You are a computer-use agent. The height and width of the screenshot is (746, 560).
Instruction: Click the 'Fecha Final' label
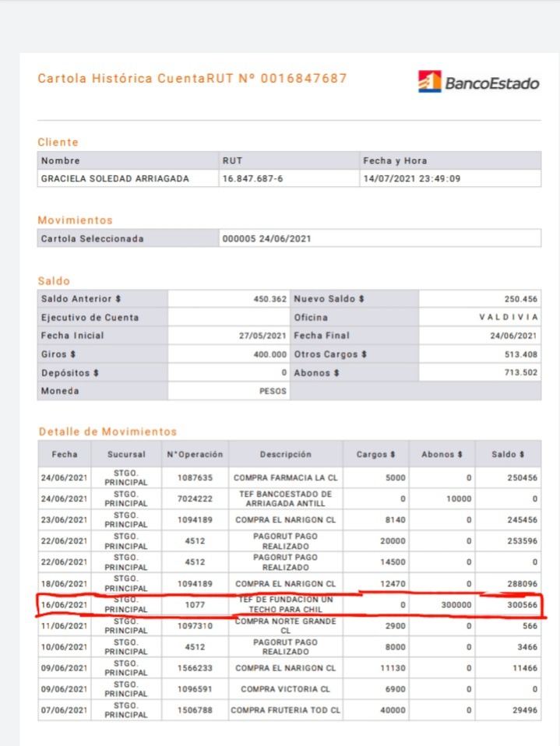pyautogui.click(x=322, y=336)
